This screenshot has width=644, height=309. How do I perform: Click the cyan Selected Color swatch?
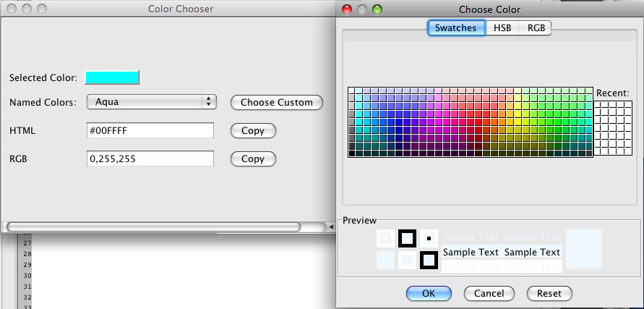click(112, 77)
